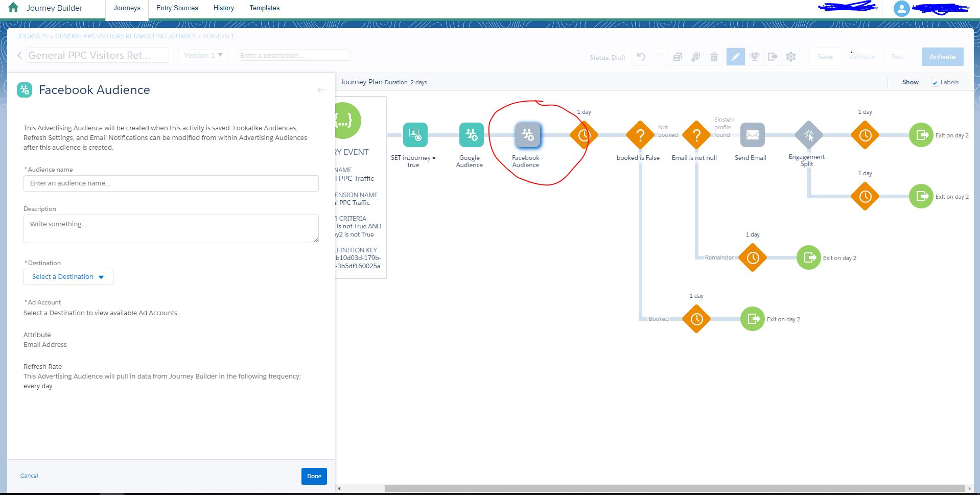Collapse the Facebook Audience panel arrow
The image size is (980, 495).
[x=320, y=90]
